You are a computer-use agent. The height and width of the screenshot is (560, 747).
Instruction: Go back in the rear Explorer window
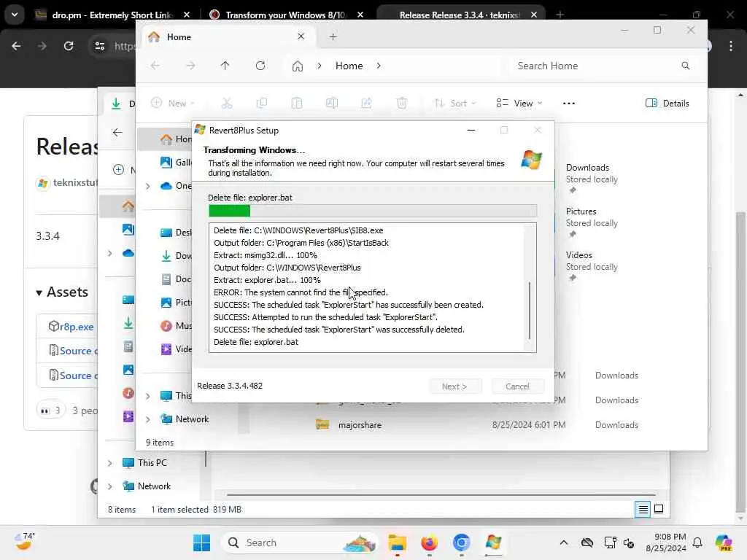point(117,133)
